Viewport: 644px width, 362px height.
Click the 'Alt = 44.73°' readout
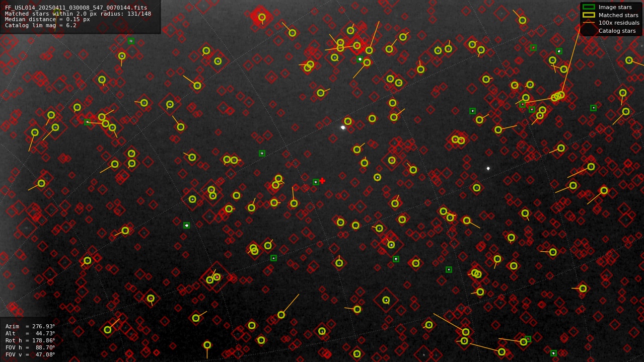pos(30,333)
